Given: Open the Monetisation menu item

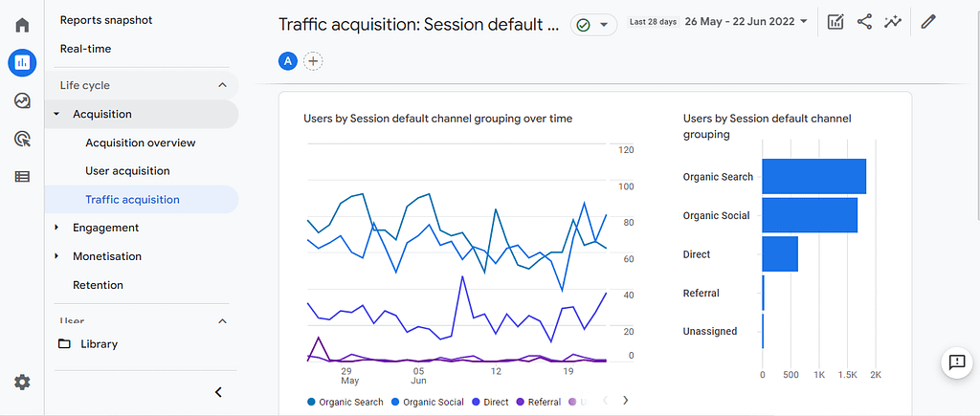Looking at the screenshot, I should point(107,256).
